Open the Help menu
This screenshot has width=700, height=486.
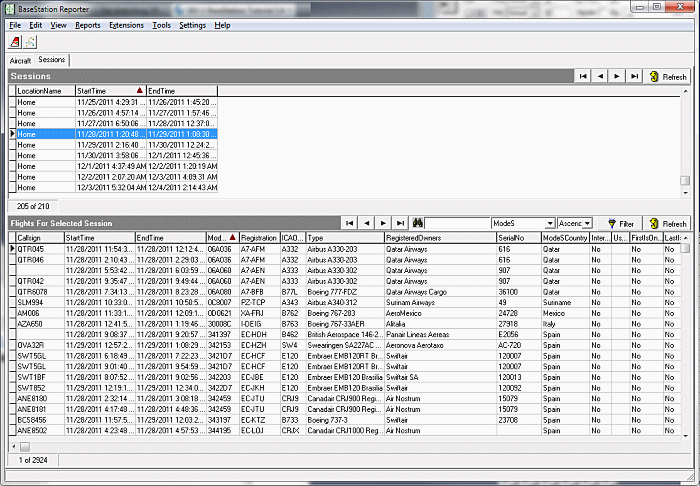click(x=222, y=25)
